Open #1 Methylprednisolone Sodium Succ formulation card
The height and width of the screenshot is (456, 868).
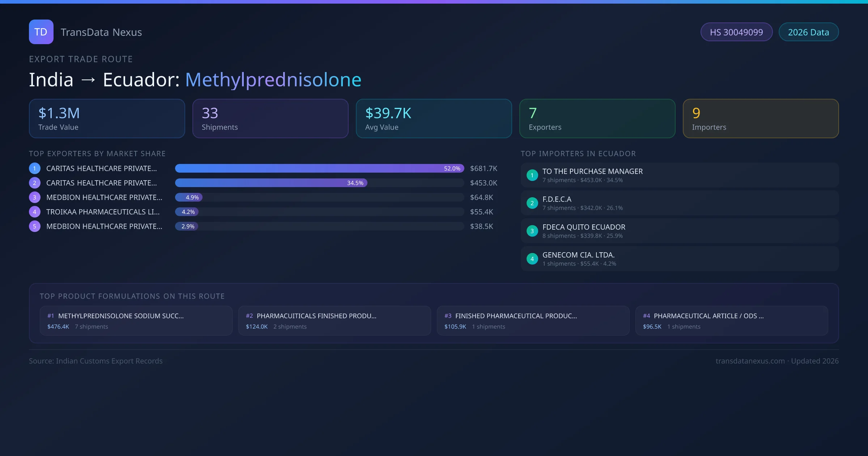[136, 321]
